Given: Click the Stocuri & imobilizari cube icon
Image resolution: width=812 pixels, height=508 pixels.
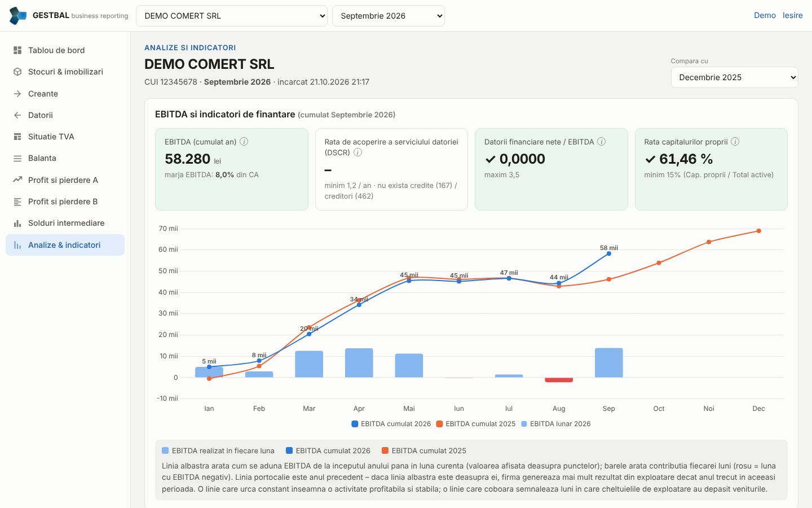Looking at the screenshot, I should [17, 72].
